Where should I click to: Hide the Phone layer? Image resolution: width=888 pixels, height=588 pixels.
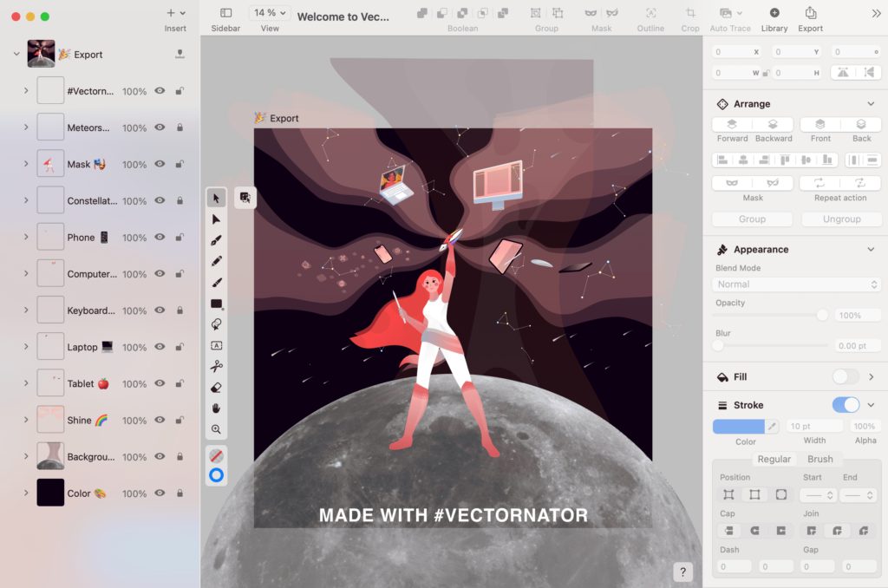click(x=160, y=237)
